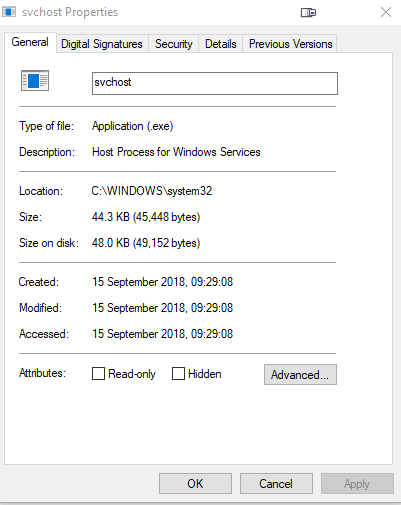This screenshot has height=505, width=401.
Task: Switch to the General tab
Action: [30, 42]
